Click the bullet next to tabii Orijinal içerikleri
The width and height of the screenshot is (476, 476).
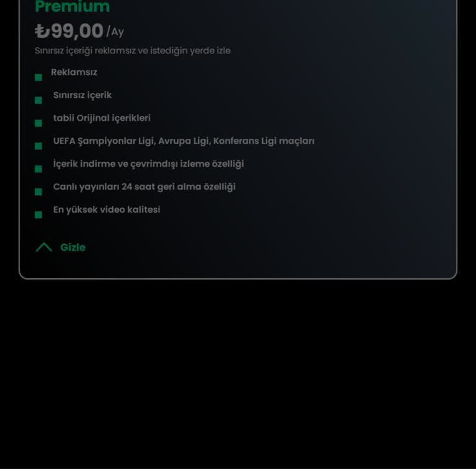click(38, 123)
